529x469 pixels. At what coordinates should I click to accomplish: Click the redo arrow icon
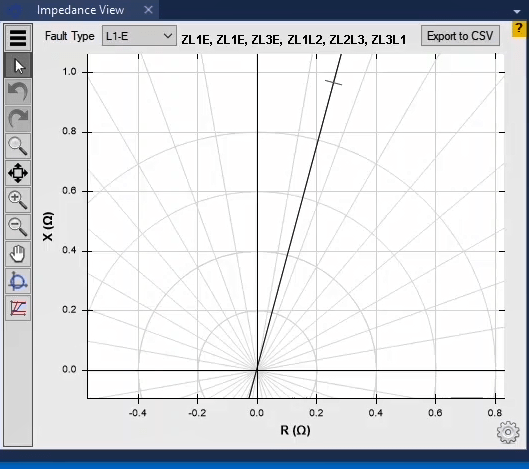click(18, 119)
